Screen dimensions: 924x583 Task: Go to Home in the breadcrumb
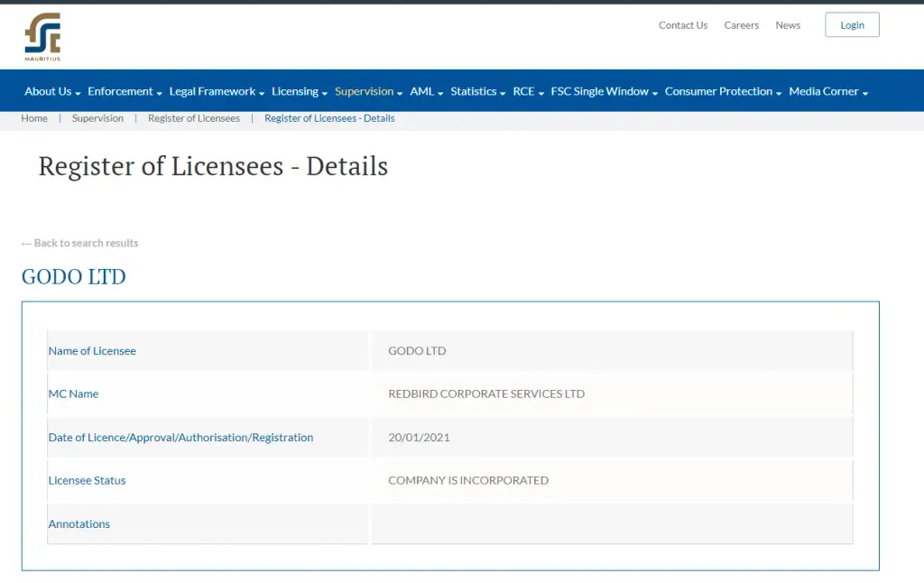click(x=34, y=118)
